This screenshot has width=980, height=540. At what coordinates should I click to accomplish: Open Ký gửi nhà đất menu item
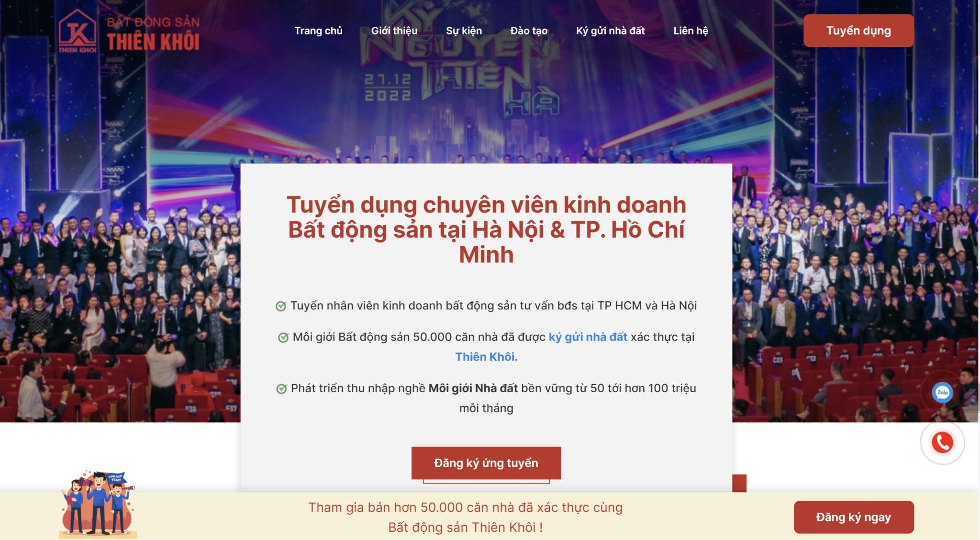point(610,31)
